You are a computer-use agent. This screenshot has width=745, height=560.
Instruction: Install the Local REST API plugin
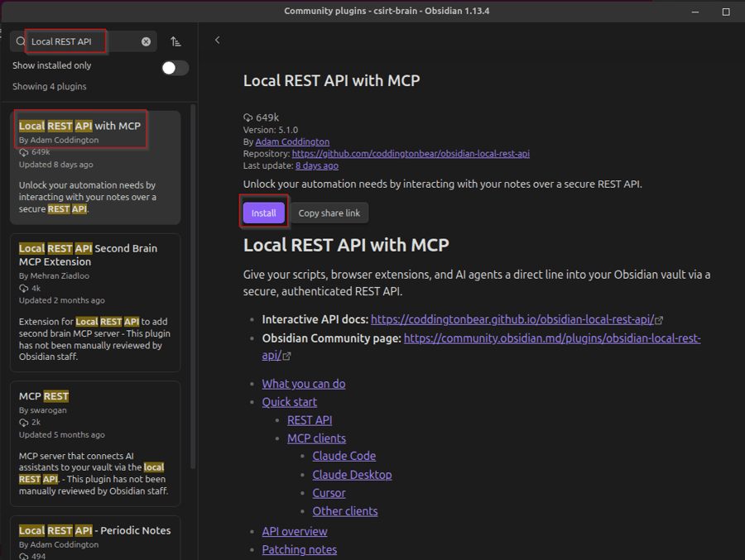pos(264,213)
